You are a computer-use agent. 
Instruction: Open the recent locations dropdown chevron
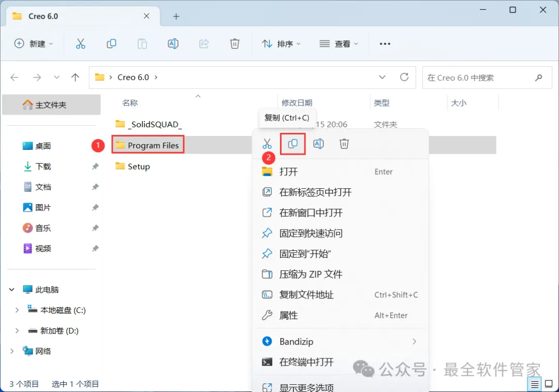tap(56, 77)
